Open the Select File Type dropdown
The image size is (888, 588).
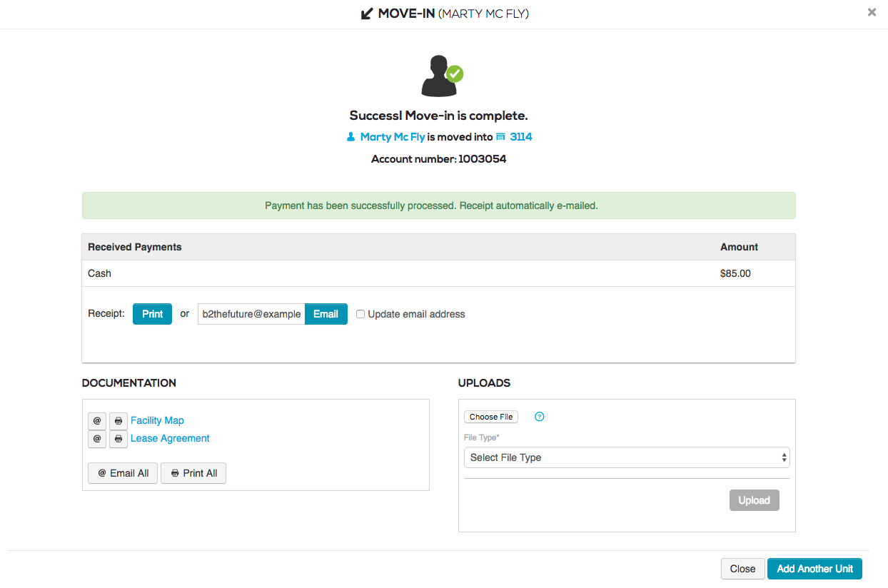click(626, 457)
